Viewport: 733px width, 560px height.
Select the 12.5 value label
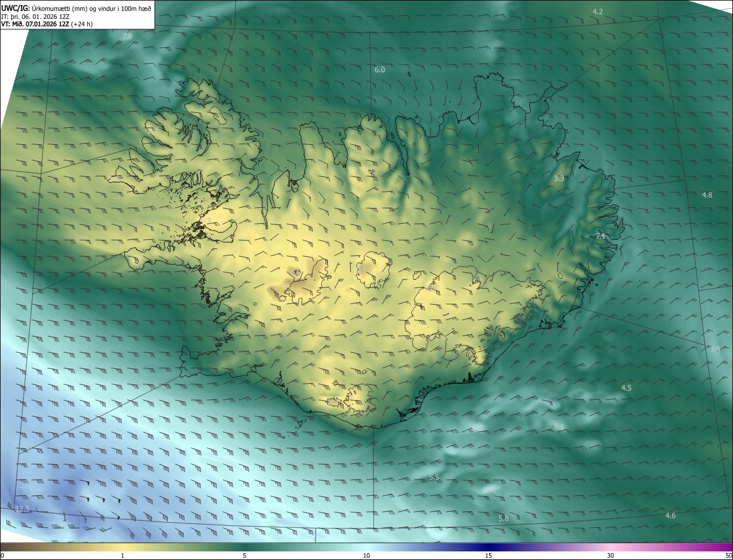tap(22, 508)
